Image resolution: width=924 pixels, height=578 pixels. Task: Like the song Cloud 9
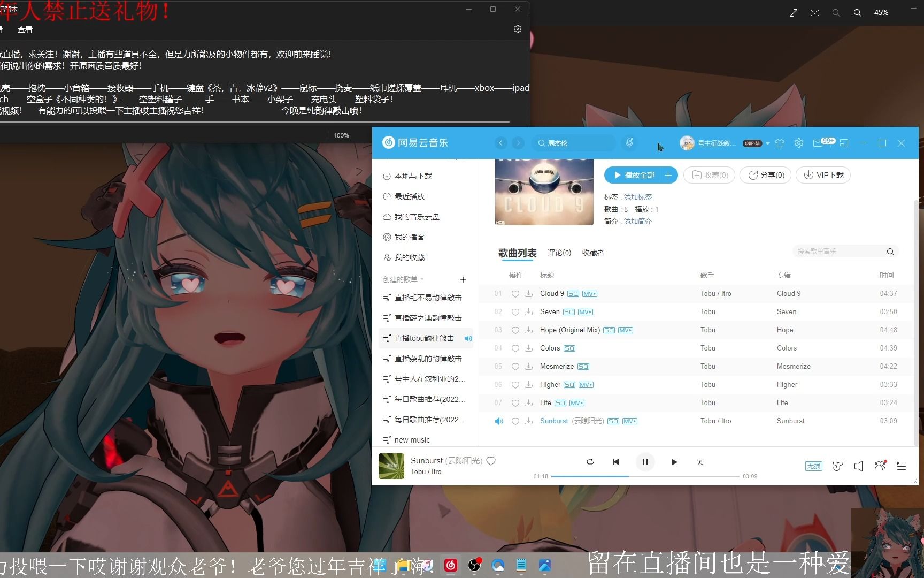point(515,294)
